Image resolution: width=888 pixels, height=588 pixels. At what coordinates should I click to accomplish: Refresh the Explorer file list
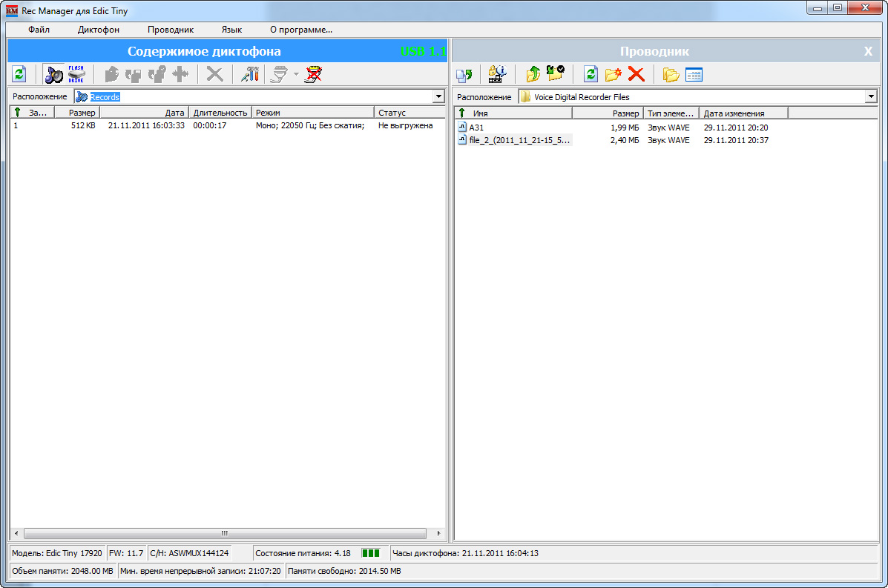tap(591, 74)
